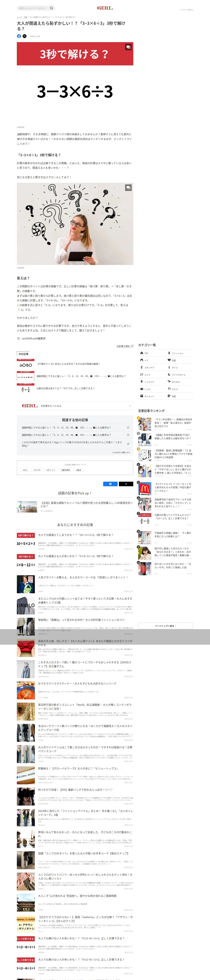This screenshot has width=210, height=980.
Task: Select the #スマホ keyword tag
Action: pos(37,470)
